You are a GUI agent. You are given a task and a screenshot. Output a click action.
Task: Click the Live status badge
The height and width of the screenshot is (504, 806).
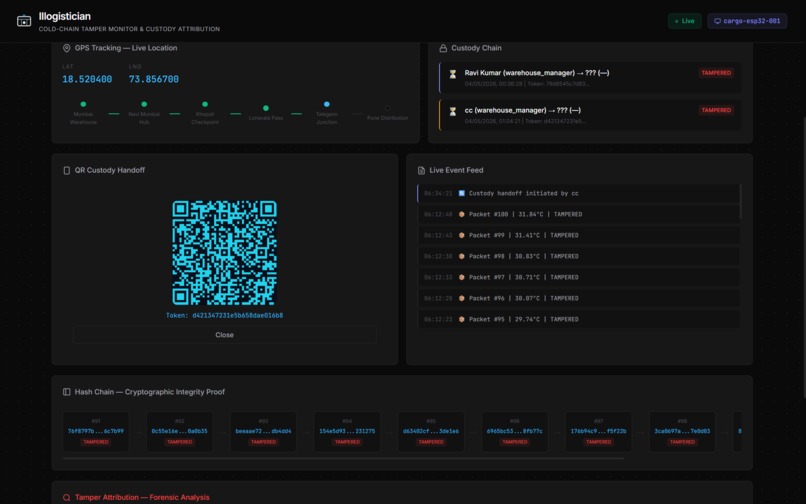click(x=684, y=21)
